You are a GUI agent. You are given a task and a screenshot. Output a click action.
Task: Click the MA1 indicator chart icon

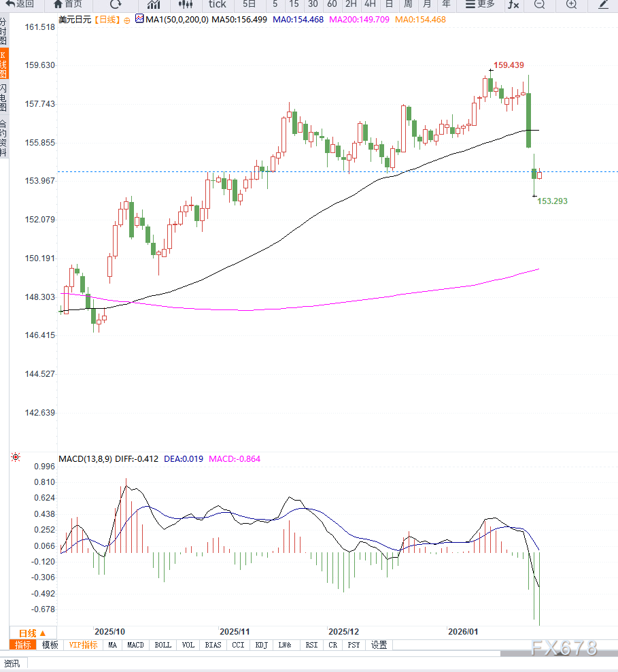point(139,20)
